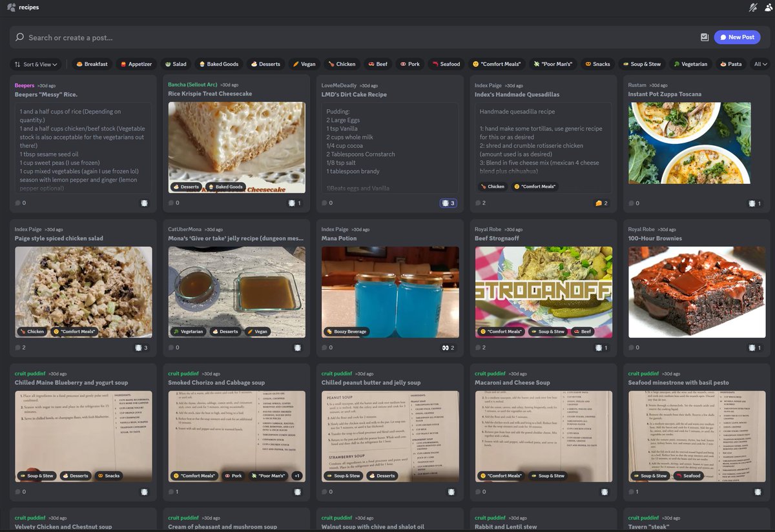775x532 pixels.
Task: Enable the Pork tag filter
Action: pos(409,64)
